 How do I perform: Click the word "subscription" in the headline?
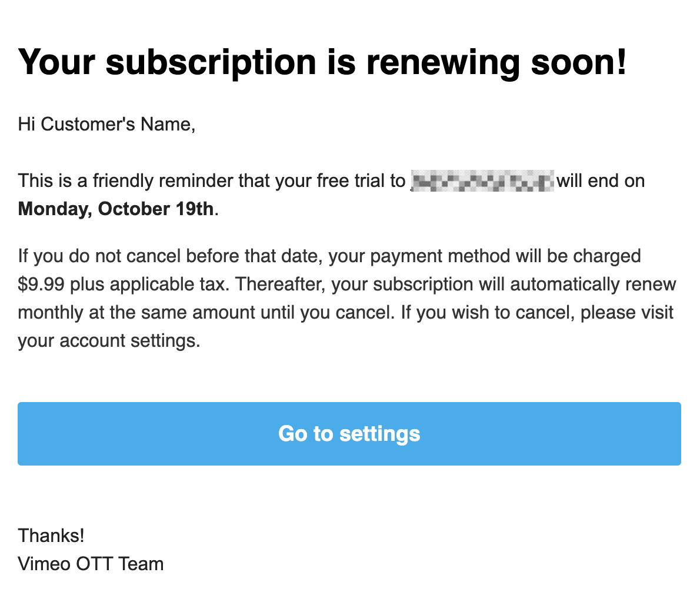[211, 62]
